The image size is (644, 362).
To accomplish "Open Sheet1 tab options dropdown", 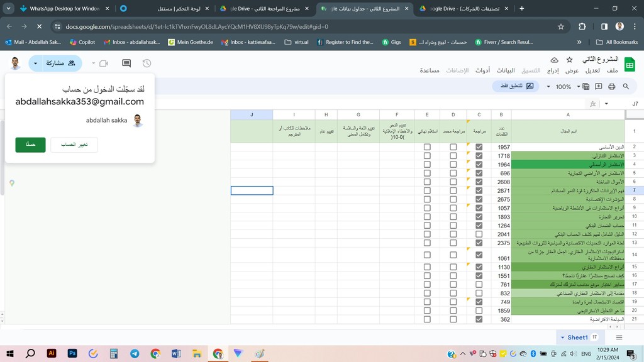I will [x=563, y=337].
